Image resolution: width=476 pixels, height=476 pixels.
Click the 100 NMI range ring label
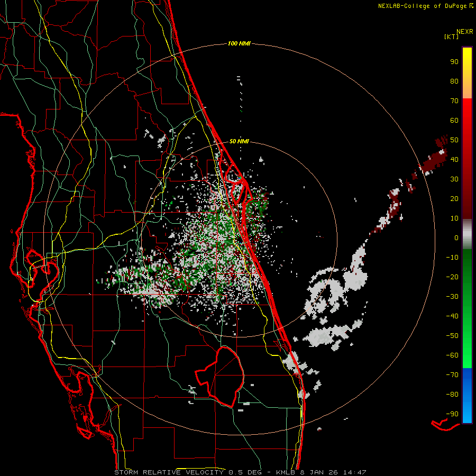pos(239,44)
